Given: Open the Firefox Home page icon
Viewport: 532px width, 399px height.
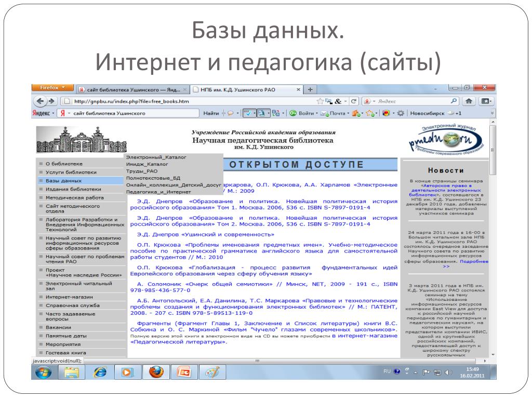Looking at the screenshot, I should coord(469,101).
